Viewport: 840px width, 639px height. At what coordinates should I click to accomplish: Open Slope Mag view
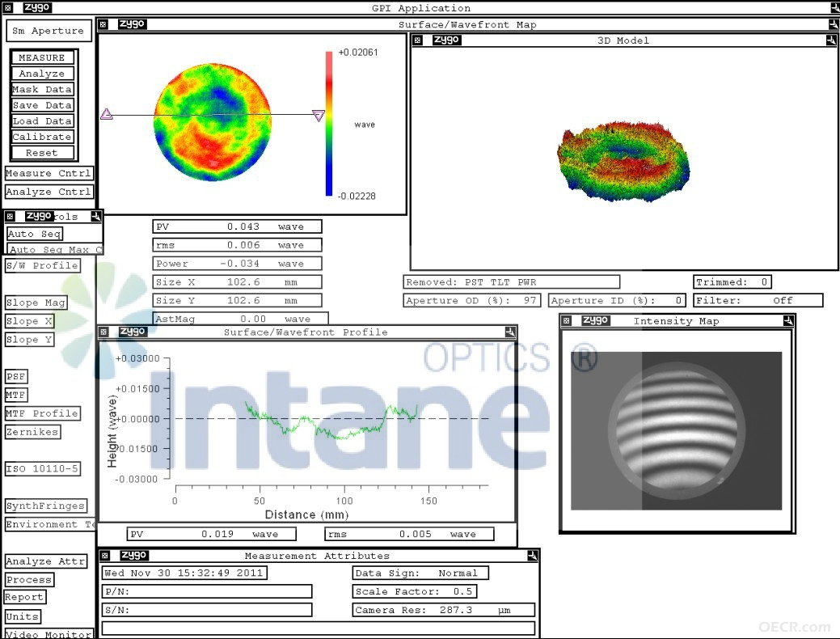click(x=36, y=303)
